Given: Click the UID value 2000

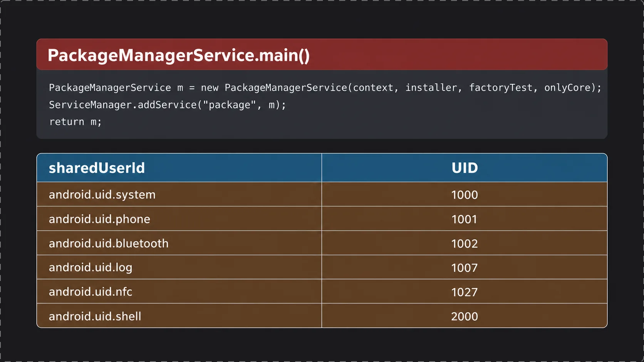Looking at the screenshot, I should click(x=465, y=316).
